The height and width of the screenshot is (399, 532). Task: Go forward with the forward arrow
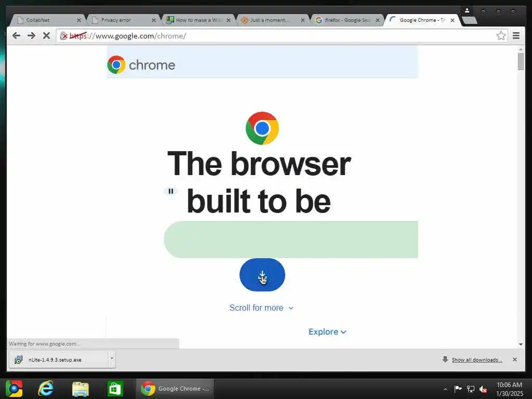tap(31, 36)
